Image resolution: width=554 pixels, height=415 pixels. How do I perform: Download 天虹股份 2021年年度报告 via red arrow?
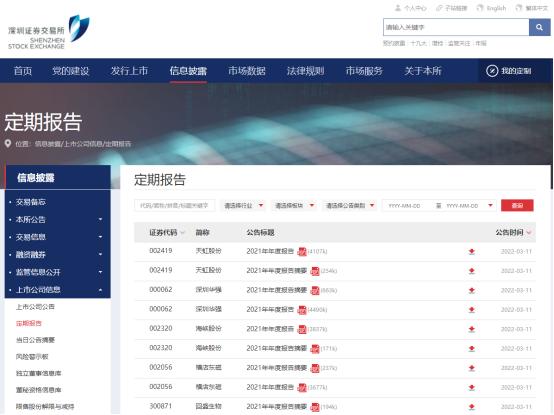click(x=472, y=251)
